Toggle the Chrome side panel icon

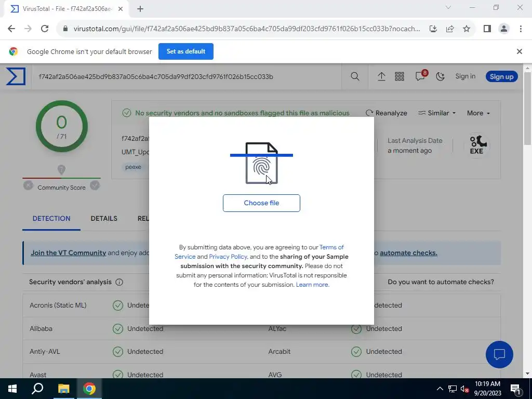point(487,29)
